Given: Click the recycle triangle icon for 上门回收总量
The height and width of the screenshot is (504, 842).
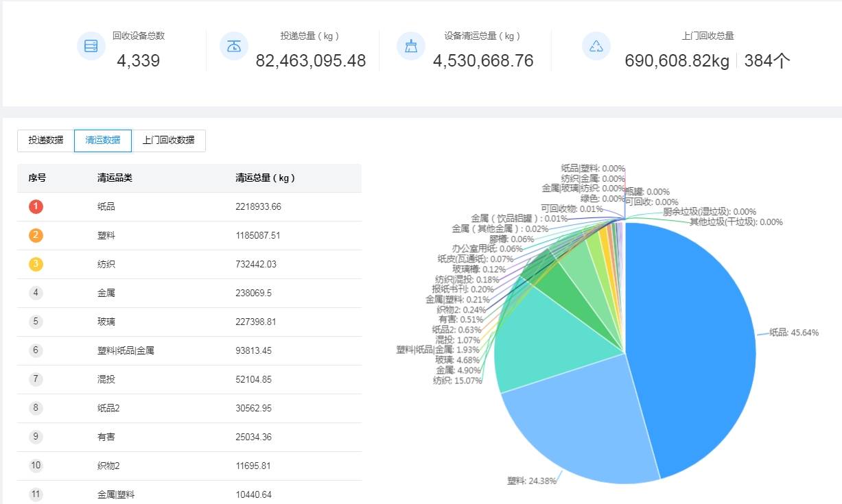Looking at the screenshot, I should (596, 45).
